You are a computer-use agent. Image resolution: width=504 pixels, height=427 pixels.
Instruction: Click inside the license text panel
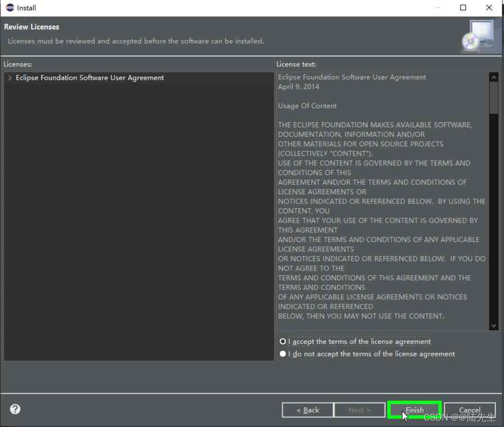coord(382,196)
